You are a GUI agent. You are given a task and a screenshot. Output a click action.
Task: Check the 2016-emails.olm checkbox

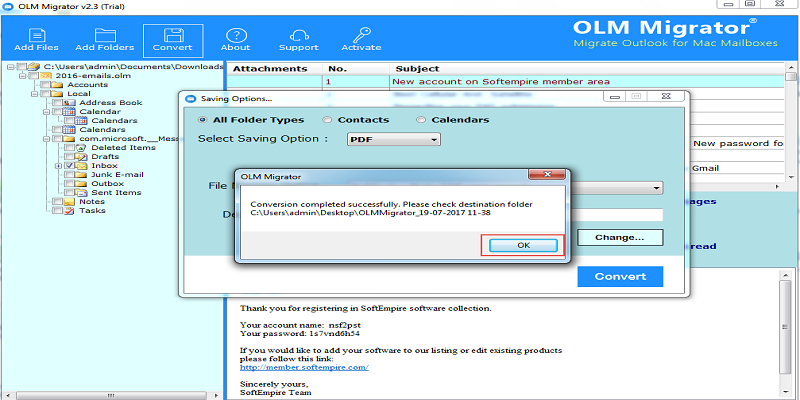pyautogui.click(x=33, y=76)
